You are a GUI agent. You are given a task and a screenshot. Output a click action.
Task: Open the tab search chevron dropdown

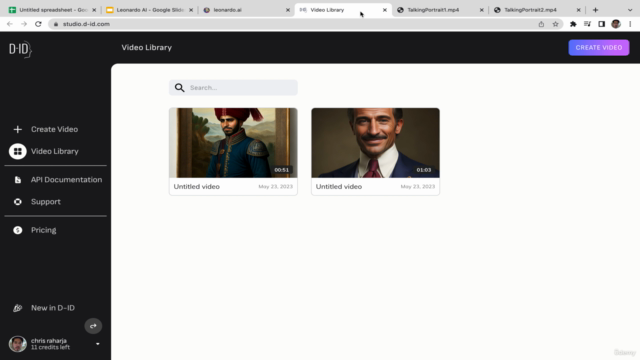[x=630, y=10]
